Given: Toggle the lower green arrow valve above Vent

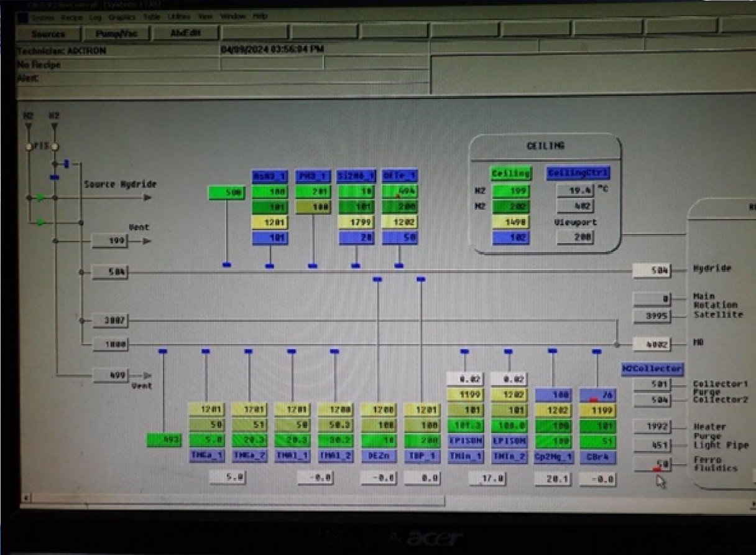Looking at the screenshot, I should pyautogui.click(x=40, y=222).
